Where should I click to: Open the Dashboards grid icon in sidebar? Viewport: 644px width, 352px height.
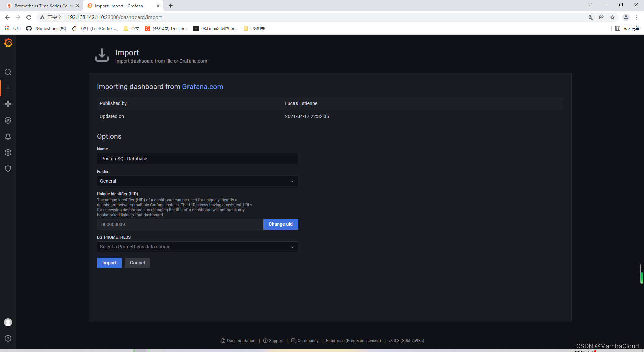(x=8, y=104)
